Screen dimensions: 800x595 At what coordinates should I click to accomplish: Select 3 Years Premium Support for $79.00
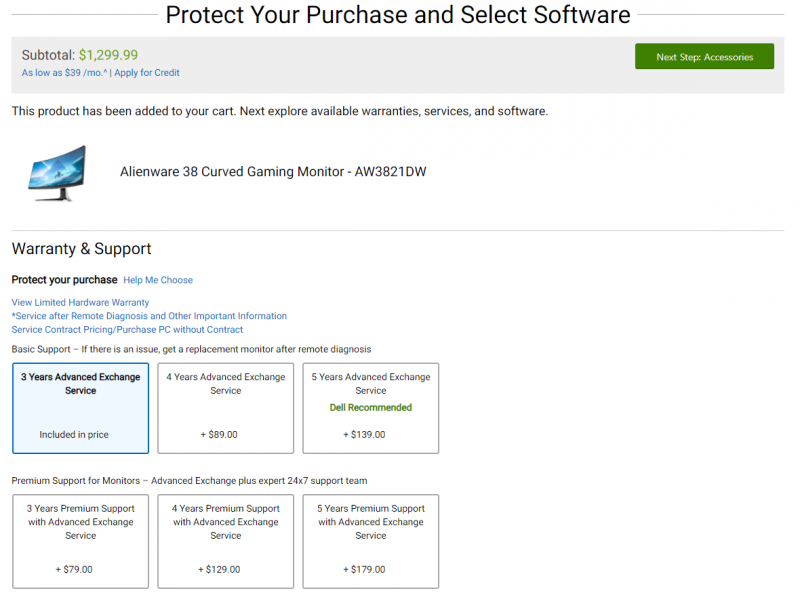(x=81, y=541)
